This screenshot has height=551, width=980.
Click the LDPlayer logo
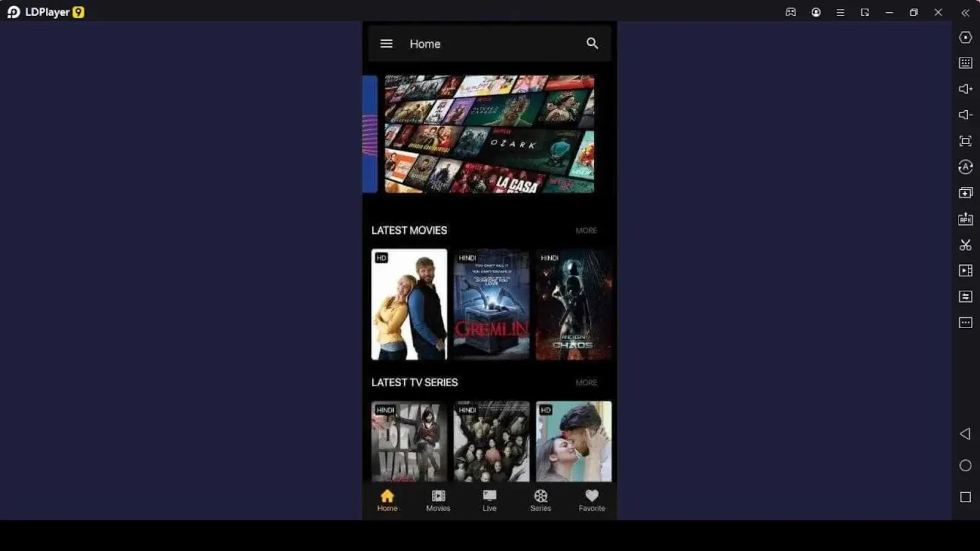click(45, 12)
